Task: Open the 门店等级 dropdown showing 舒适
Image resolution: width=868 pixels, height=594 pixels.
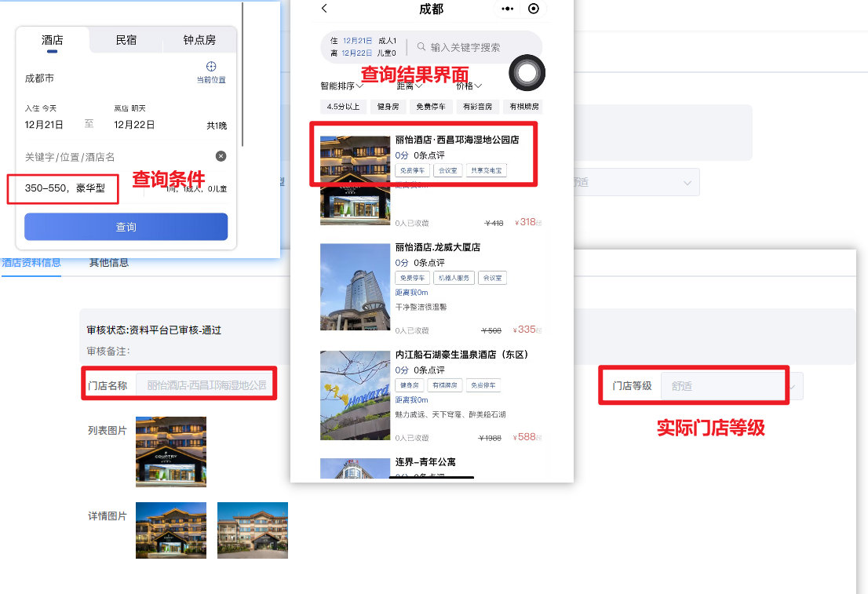Action: [x=731, y=386]
